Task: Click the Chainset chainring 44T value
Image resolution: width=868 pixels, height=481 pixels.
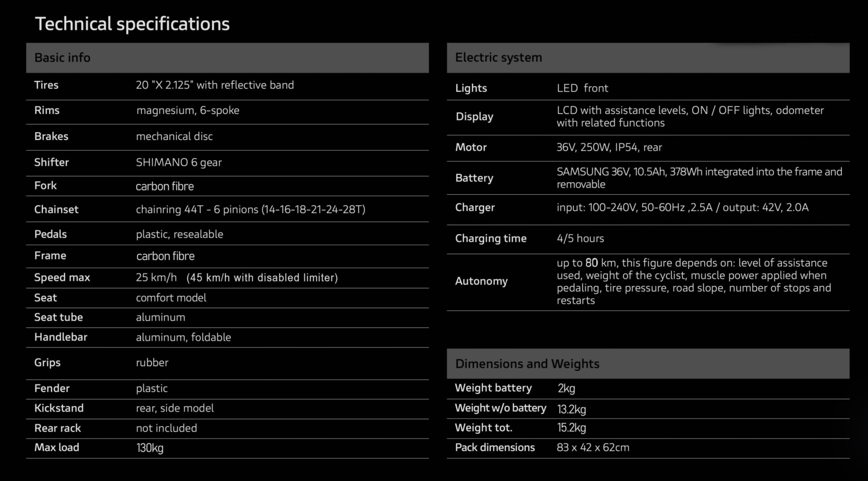Action: 251,209
